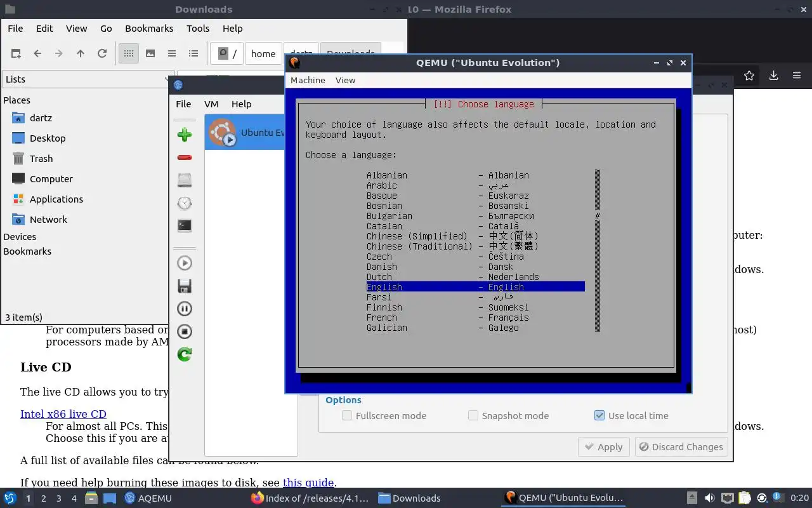Delete VM using red minus icon

point(185,157)
